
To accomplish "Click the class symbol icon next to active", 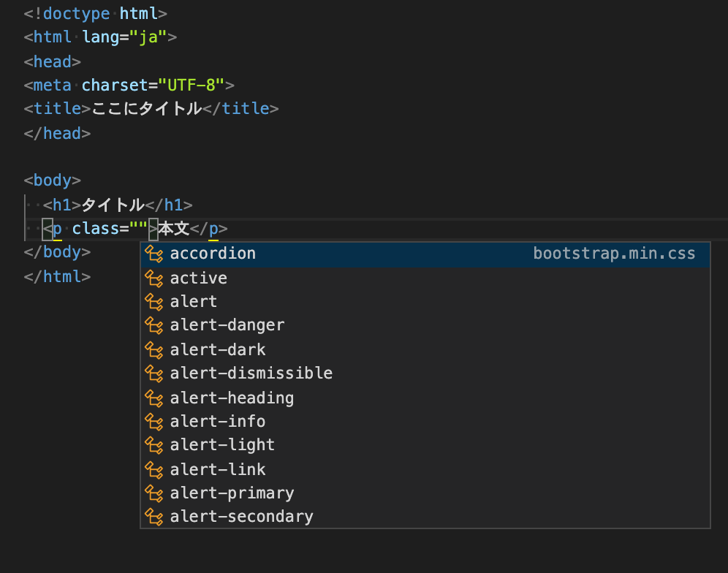I will pos(154,278).
